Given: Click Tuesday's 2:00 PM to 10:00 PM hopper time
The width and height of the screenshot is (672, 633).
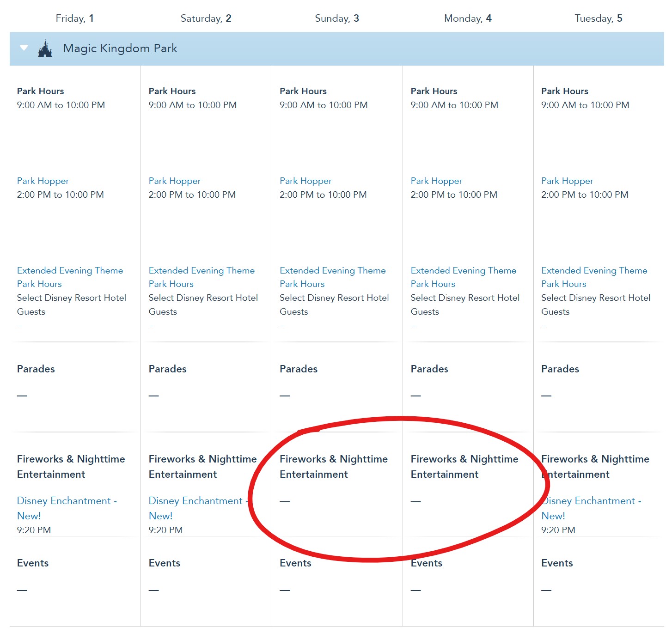Looking at the screenshot, I should point(585,195).
